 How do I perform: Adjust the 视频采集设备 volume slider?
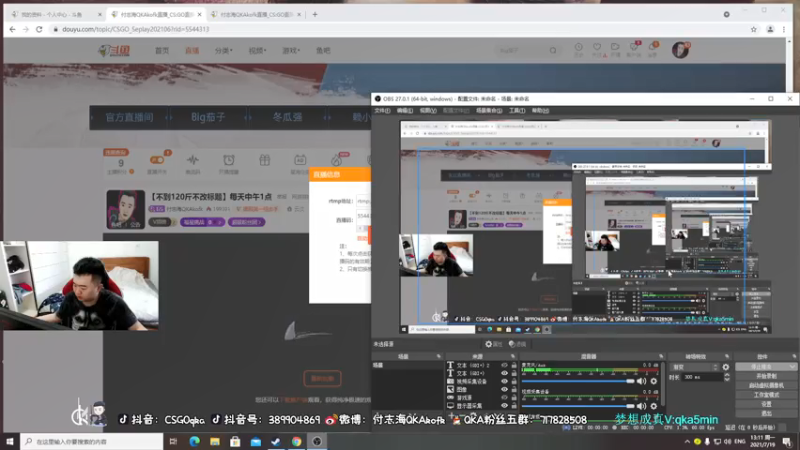(x=578, y=406)
